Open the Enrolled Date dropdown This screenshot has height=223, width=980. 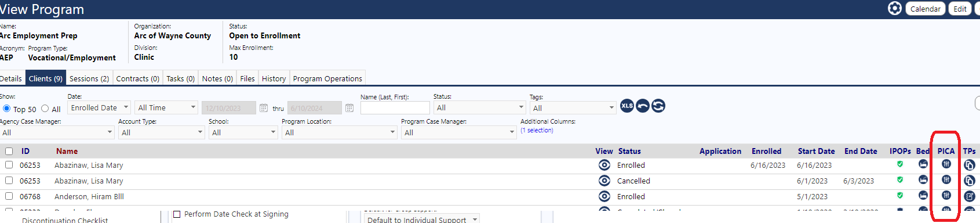(99, 107)
